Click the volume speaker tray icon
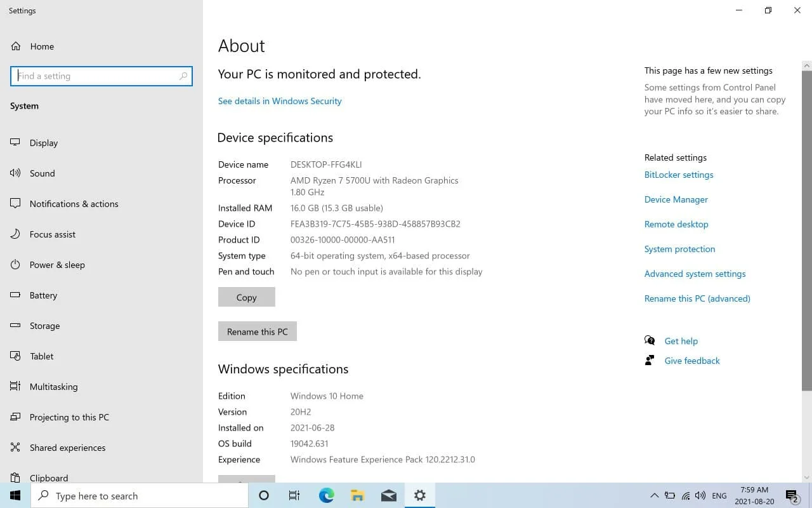812x508 pixels. tap(700, 496)
